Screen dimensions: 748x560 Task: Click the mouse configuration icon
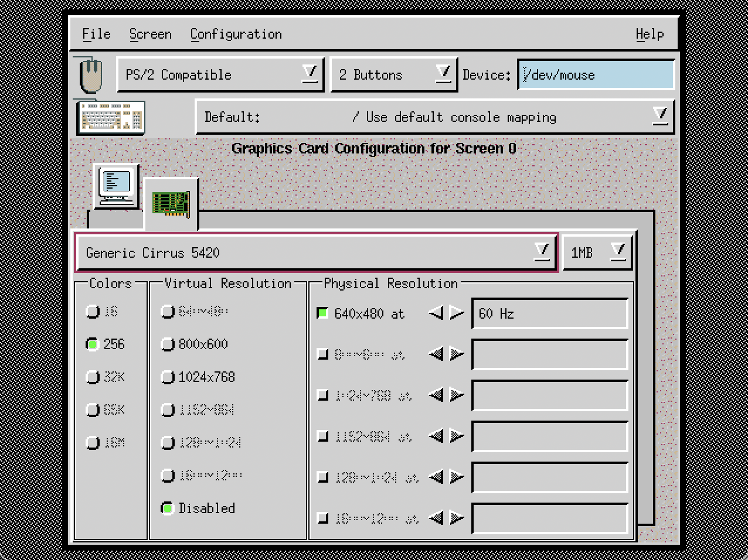point(91,75)
